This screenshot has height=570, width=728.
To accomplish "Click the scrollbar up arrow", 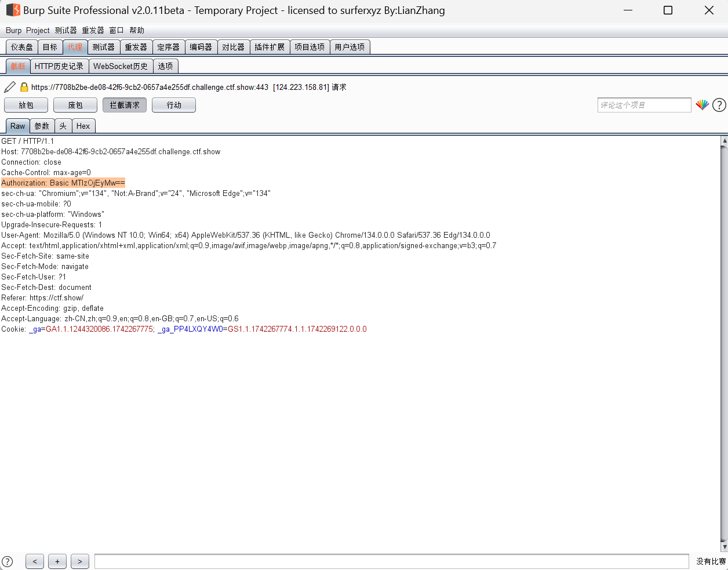I will pyautogui.click(x=724, y=140).
